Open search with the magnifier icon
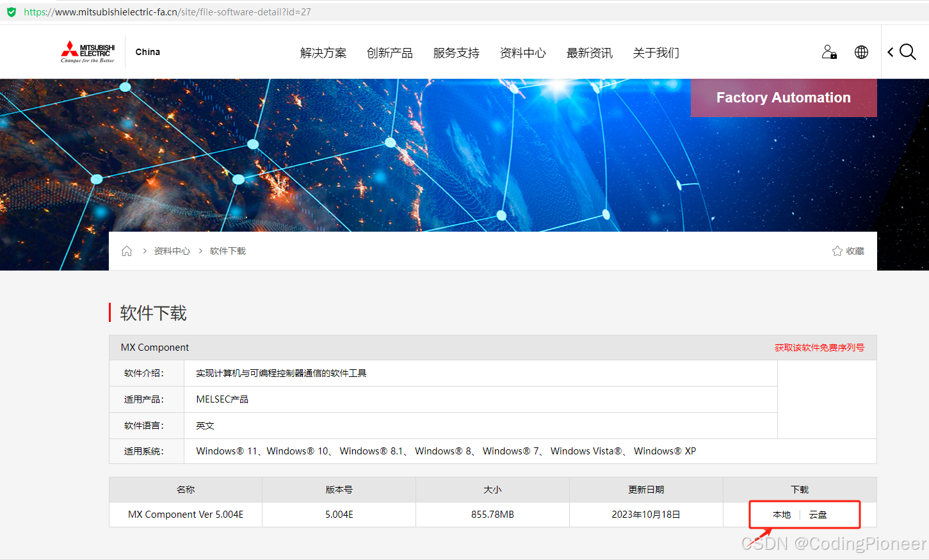The image size is (929, 560). point(908,52)
